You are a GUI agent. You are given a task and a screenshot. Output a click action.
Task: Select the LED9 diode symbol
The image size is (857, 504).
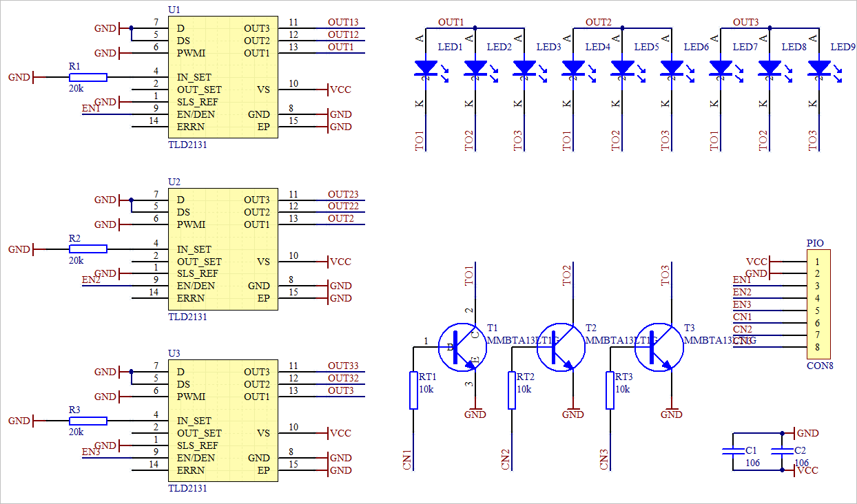point(819,69)
